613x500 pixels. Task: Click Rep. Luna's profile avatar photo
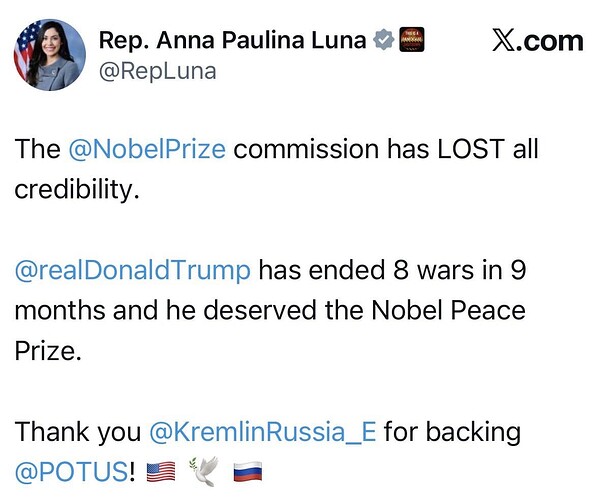pyautogui.click(x=49, y=55)
